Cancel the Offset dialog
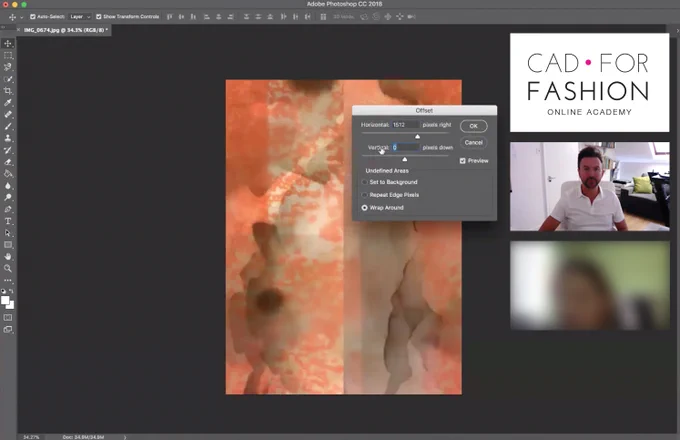Screen dimensions: 680x440 [x=474, y=143]
